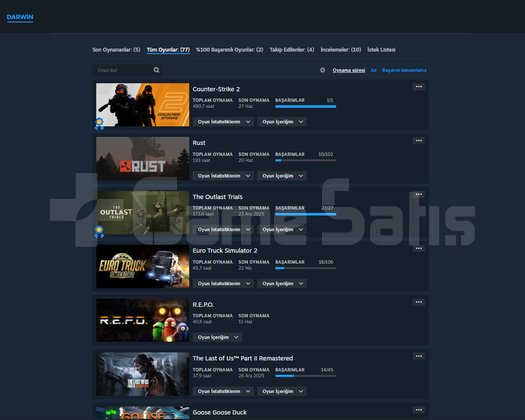Sort by Başarım tamamlama
The width and height of the screenshot is (525, 420).
pyautogui.click(x=404, y=70)
